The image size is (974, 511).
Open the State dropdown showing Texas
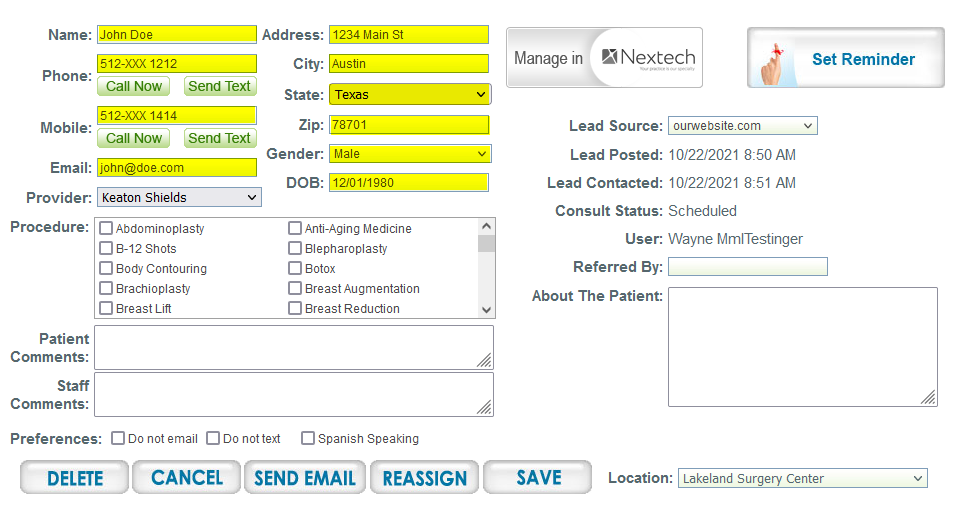[409, 95]
